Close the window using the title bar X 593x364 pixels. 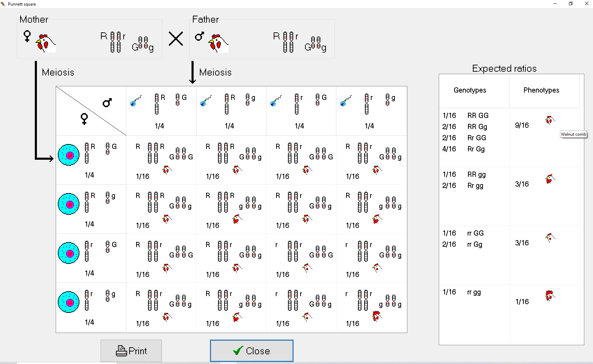pos(586,4)
